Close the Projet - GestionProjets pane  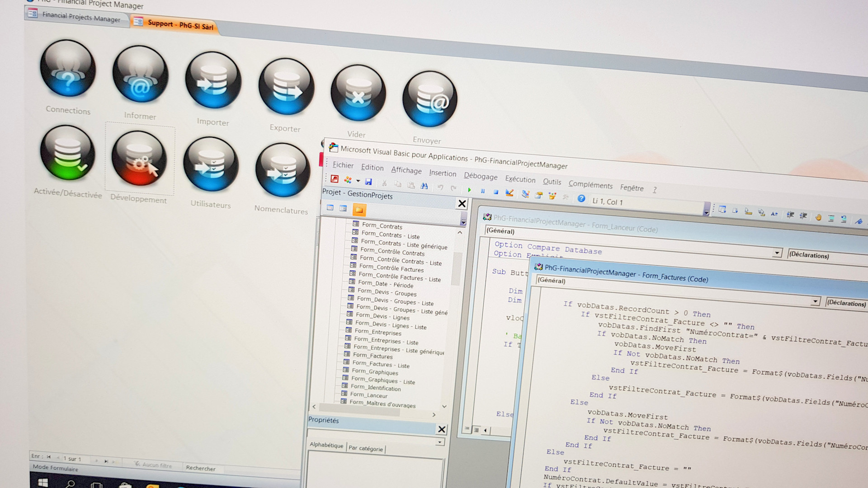[462, 204]
